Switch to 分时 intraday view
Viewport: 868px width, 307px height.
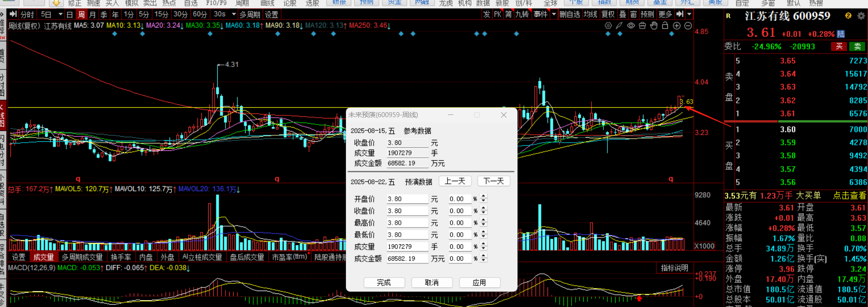coord(27,15)
